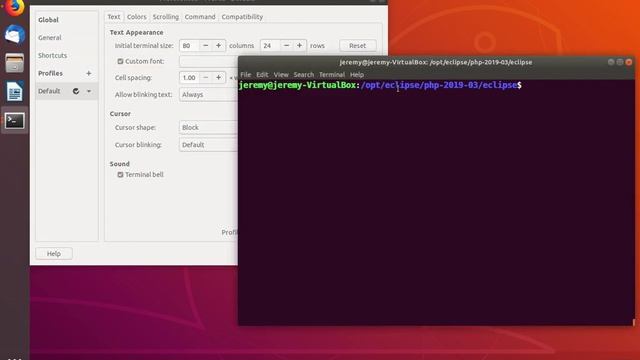Open the Files manager dock icon

click(15, 63)
